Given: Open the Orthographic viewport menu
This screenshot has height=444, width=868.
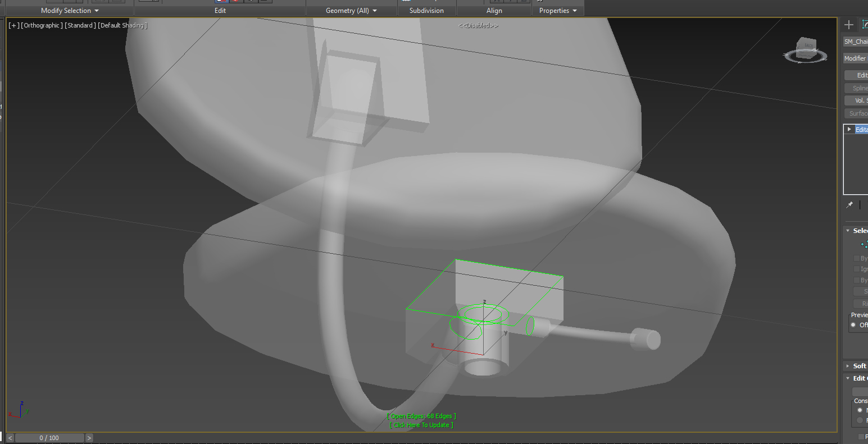Looking at the screenshot, I should (42, 26).
